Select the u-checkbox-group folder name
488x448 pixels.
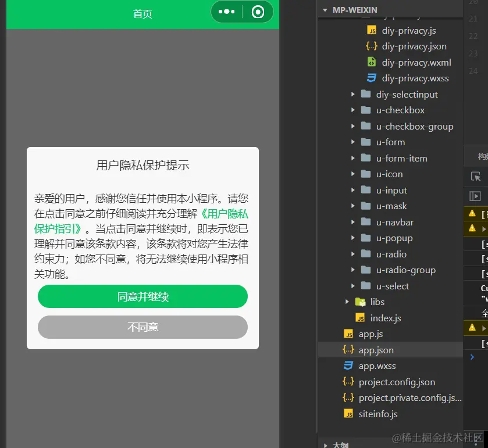[x=415, y=127]
